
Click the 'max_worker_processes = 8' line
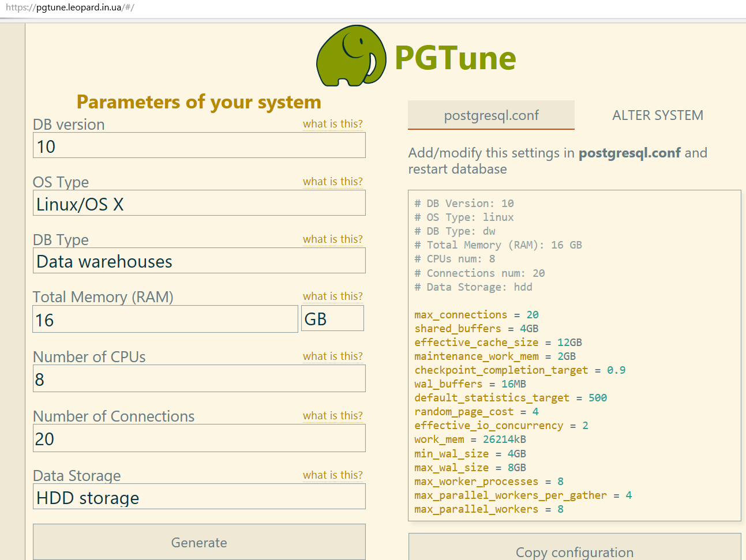(x=489, y=482)
